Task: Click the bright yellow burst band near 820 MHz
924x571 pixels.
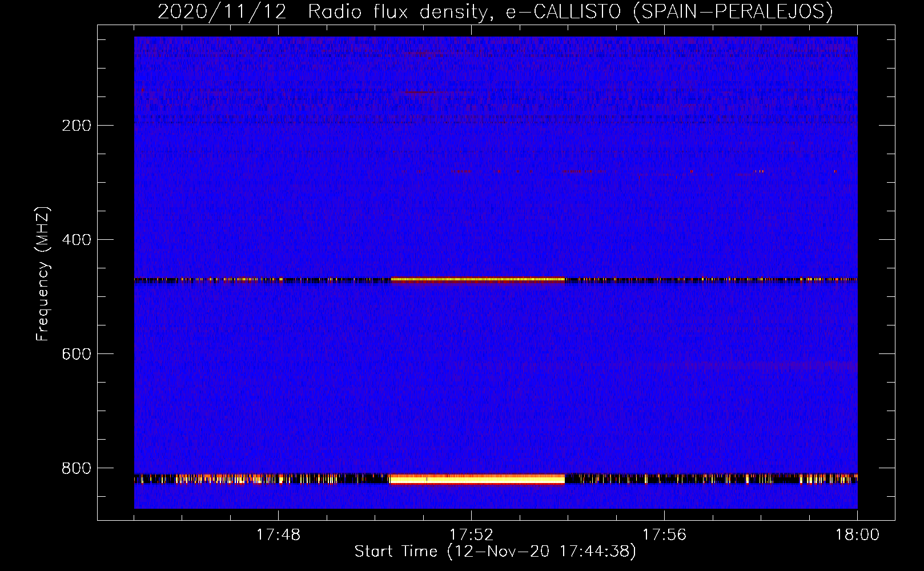Action: click(x=477, y=480)
